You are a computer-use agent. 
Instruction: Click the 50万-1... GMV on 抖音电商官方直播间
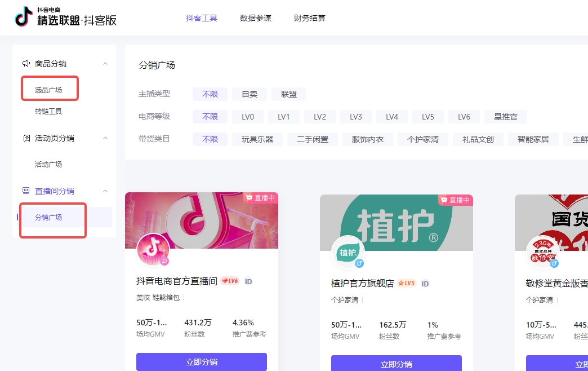coord(152,323)
